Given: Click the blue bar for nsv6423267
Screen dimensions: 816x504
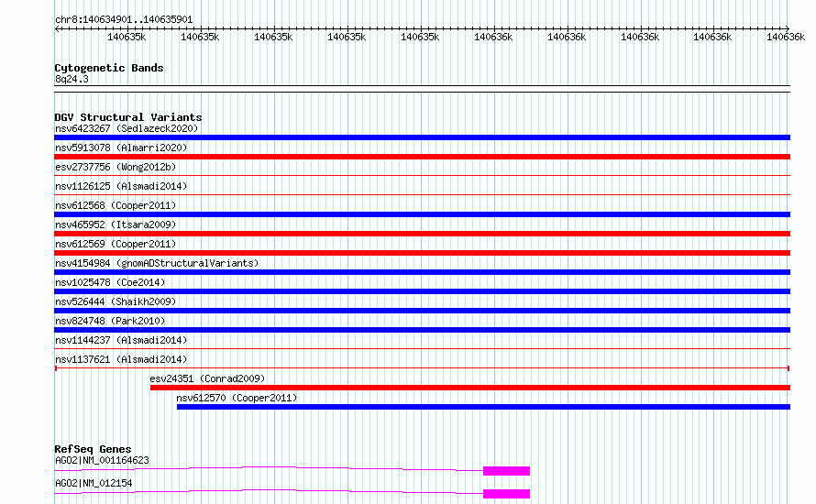Looking at the screenshot, I should pos(422,137).
